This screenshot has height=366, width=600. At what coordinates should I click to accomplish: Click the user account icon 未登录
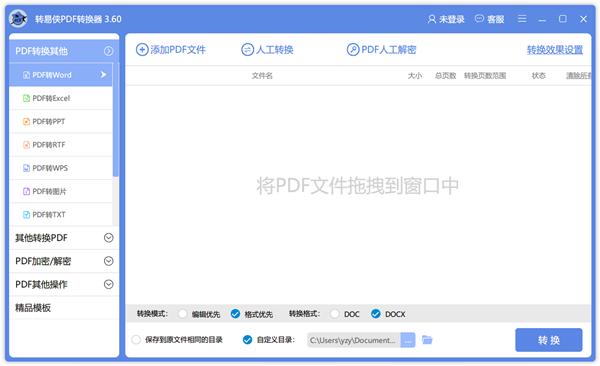432,19
